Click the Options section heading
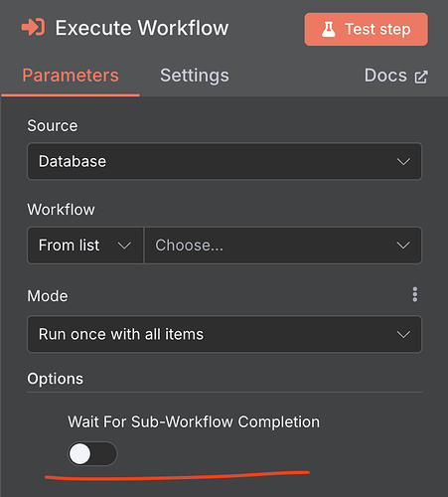This screenshot has height=497, width=448. [56, 379]
